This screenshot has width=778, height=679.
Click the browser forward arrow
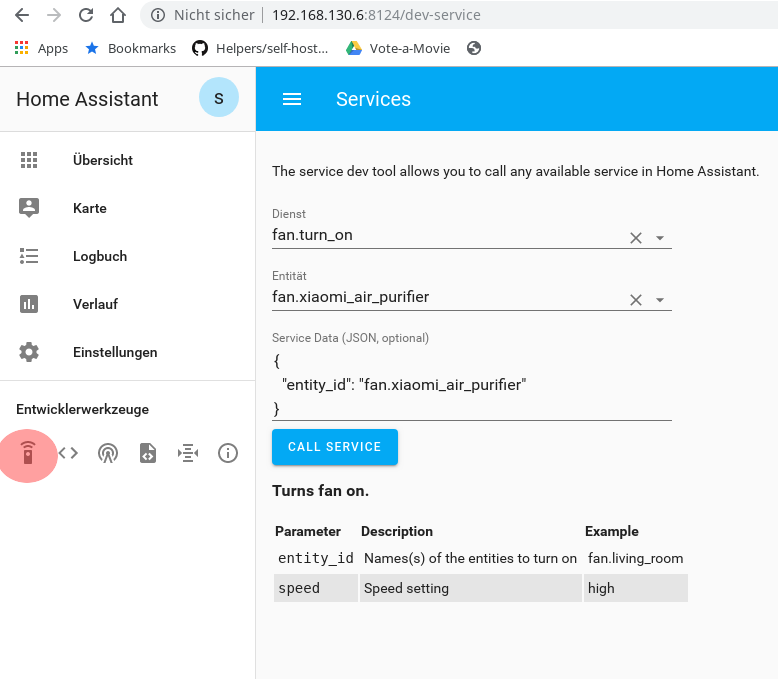[x=54, y=15]
